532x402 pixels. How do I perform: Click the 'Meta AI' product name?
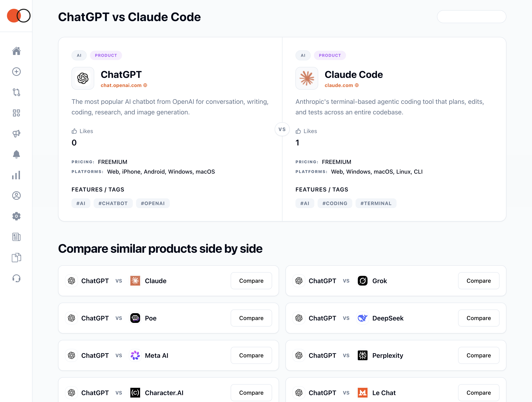click(x=157, y=355)
